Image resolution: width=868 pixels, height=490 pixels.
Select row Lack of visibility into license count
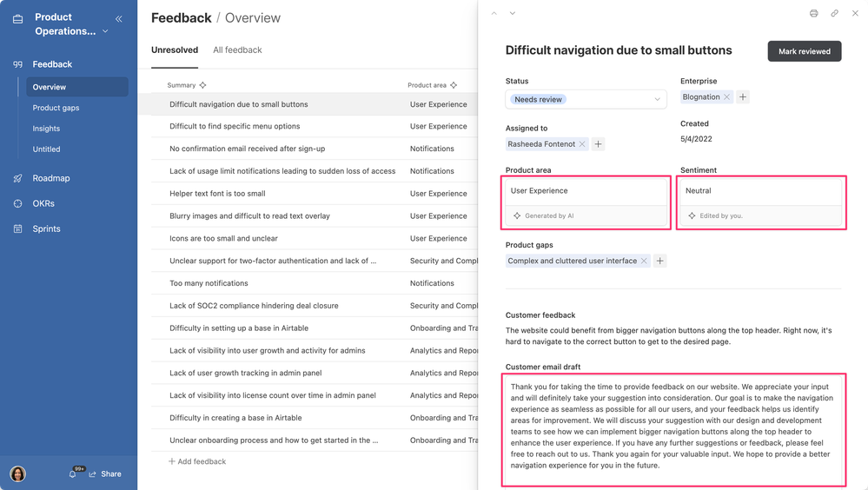(315, 395)
